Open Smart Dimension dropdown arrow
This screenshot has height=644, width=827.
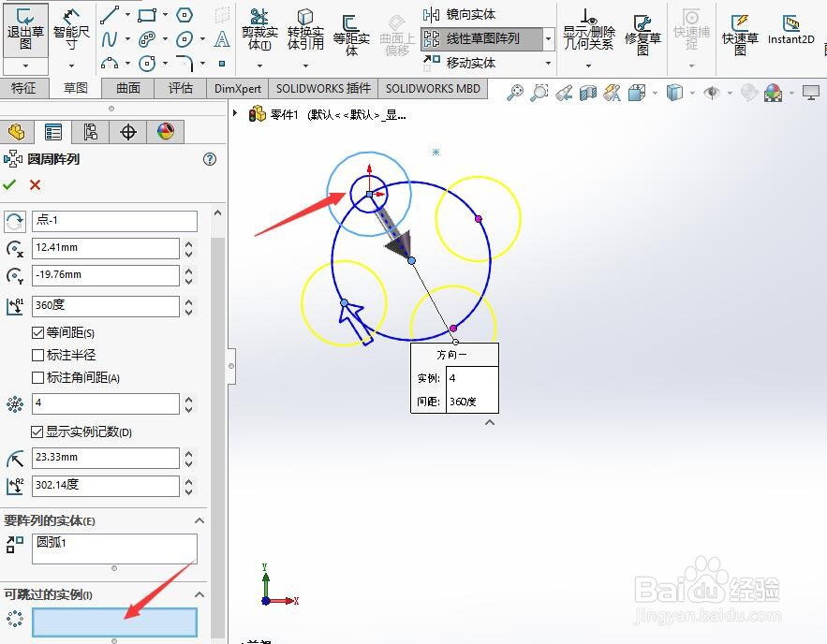click(71, 66)
